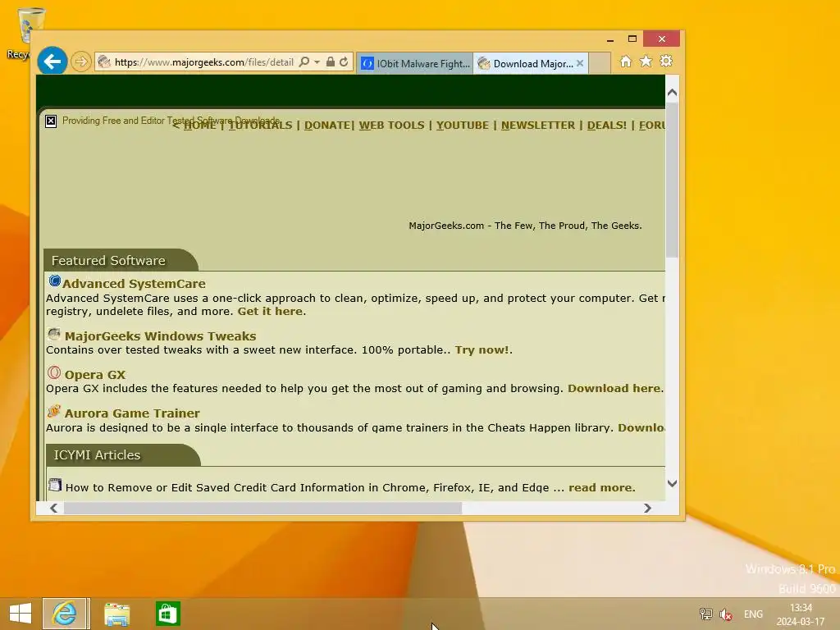This screenshot has height=630, width=840.
Task: Click the DEALS! menu link
Action: pos(606,126)
